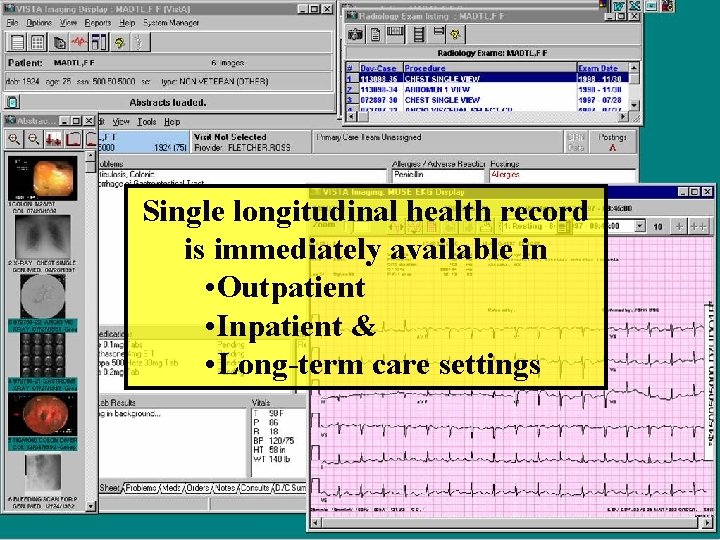Click the filmstrip icon in Radiology Exam listing toolbar
Viewport: 720px width, 540px height.
pos(395,34)
